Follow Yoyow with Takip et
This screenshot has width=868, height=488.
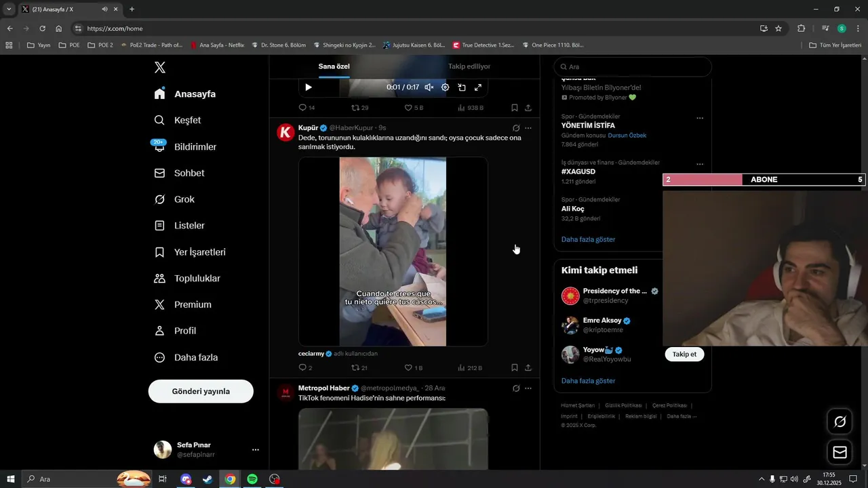point(684,354)
